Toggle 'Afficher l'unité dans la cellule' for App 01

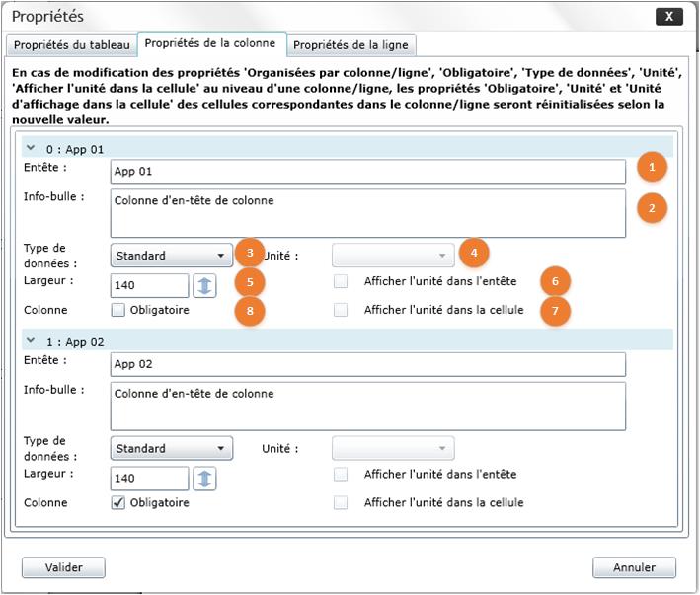pyautogui.click(x=341, y=310)
